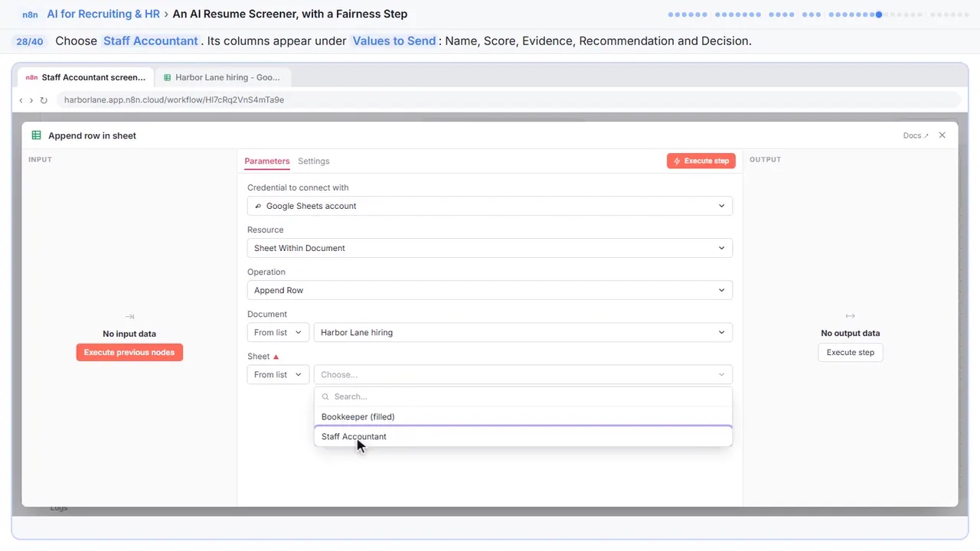Expand the Operation Append Row dropdown

[490, 290]
